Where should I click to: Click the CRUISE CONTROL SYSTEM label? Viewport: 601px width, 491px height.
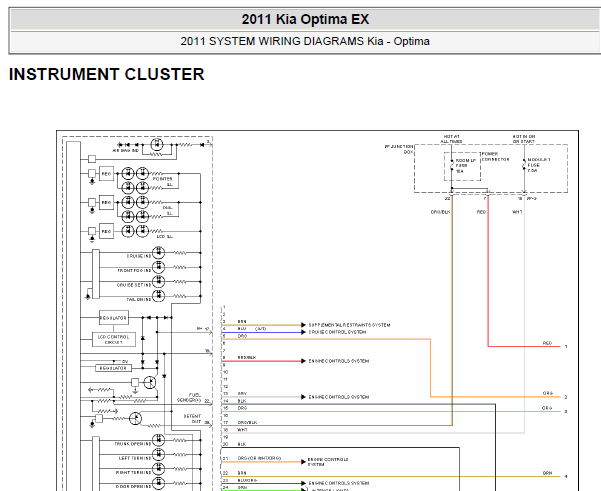click(337, 332)
